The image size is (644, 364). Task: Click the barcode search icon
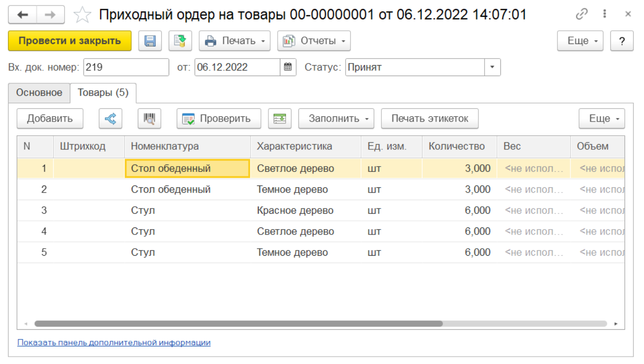coord(149,118)
